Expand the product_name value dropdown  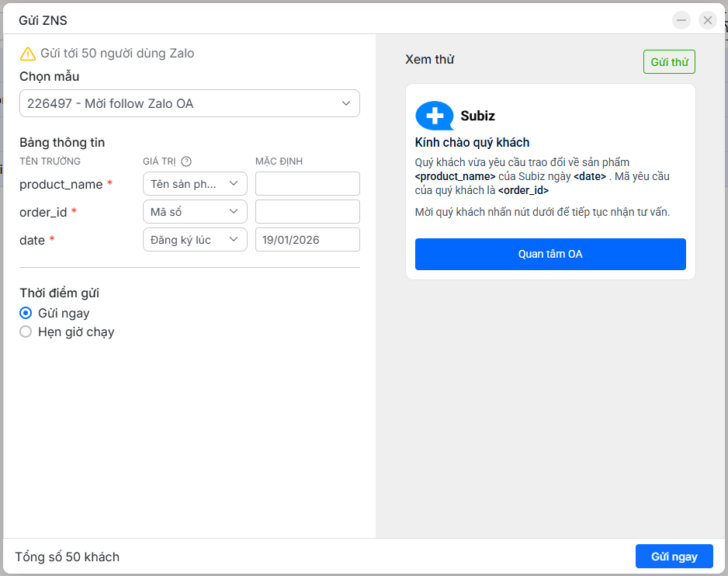point(195,184)
